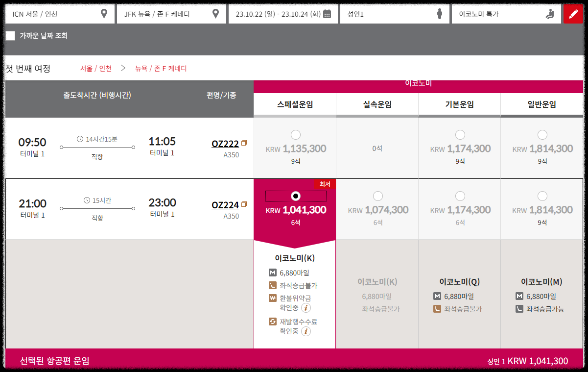Screen dimensions: 588x372
Task: Select OZ222 기본운임 KRW 1,174,300 radio
Action: pos(460,135)
